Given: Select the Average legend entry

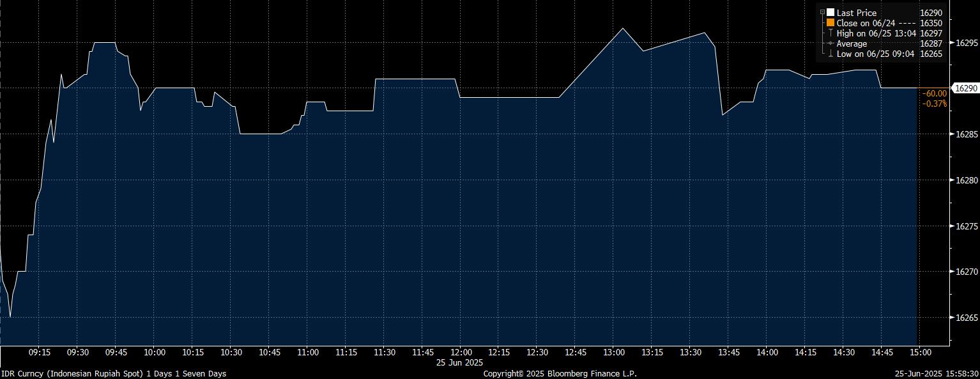Looking at the screenshot, I should (852, 43).
